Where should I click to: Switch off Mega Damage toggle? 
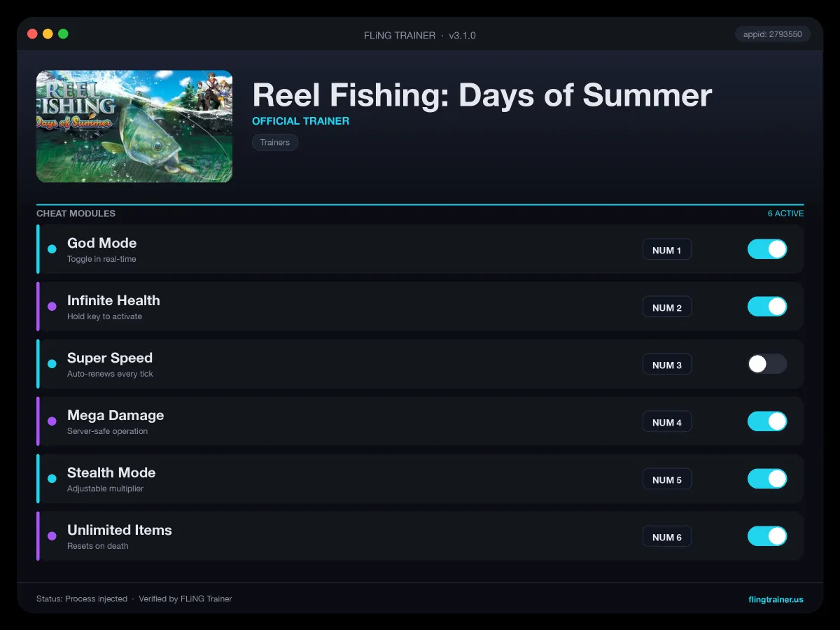(x=767, y=421)
